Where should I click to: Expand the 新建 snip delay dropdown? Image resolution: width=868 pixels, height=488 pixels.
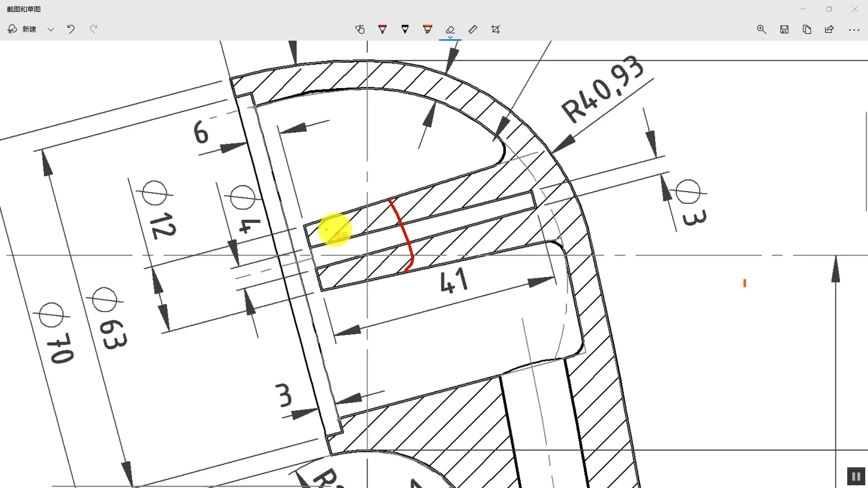[x=51, y=29]
